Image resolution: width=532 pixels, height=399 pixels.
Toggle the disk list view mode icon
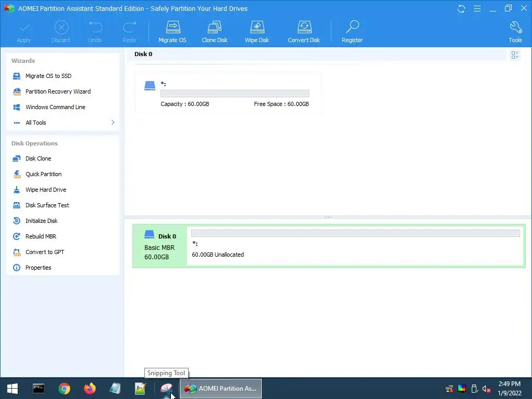pos(515,55)
